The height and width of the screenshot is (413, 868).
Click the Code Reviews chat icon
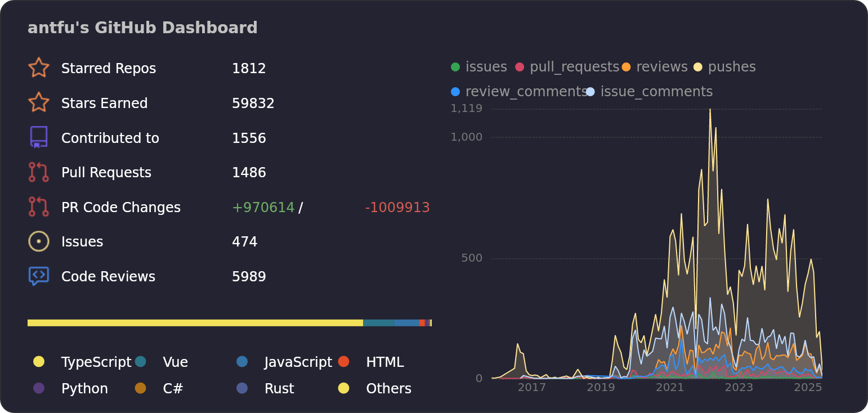tap(38, 276)
